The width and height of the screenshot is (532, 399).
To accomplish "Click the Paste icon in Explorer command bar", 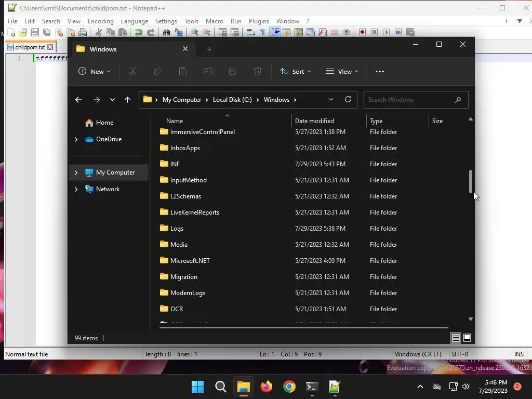I will (182, 72).
